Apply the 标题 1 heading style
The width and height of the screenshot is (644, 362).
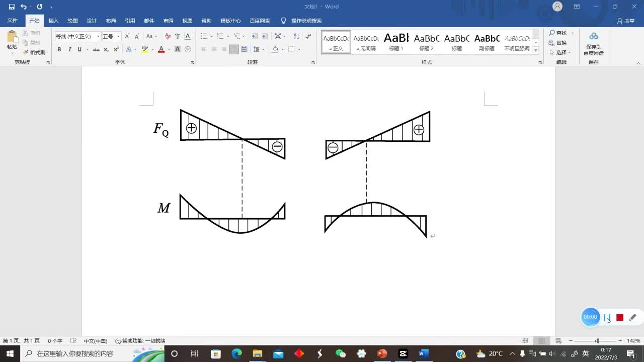tap(396, 42)
